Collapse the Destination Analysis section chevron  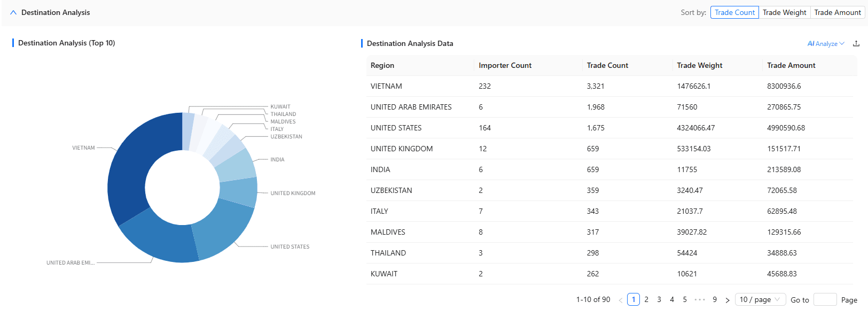coord(13,12)
